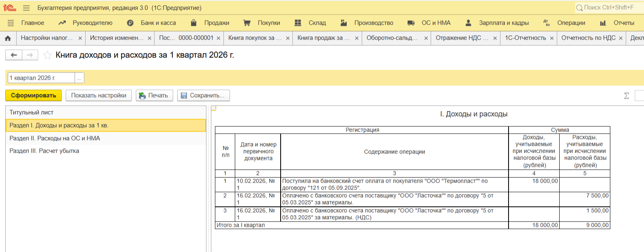Click the back navigation arrow
Viewport: 644px width, 252px height.
[14, 55]
